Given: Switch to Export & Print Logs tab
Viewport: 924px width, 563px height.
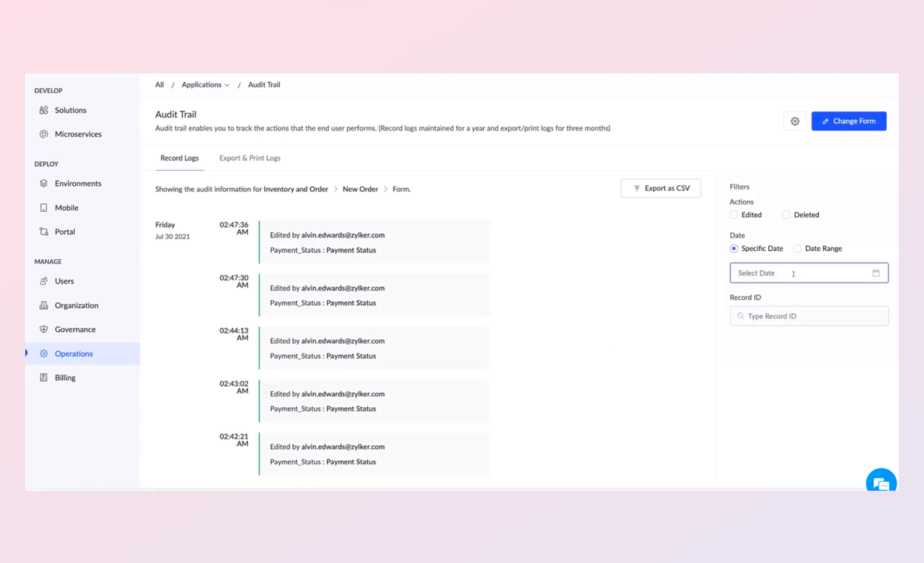Looking at the screenshot, I should point(250,158).
